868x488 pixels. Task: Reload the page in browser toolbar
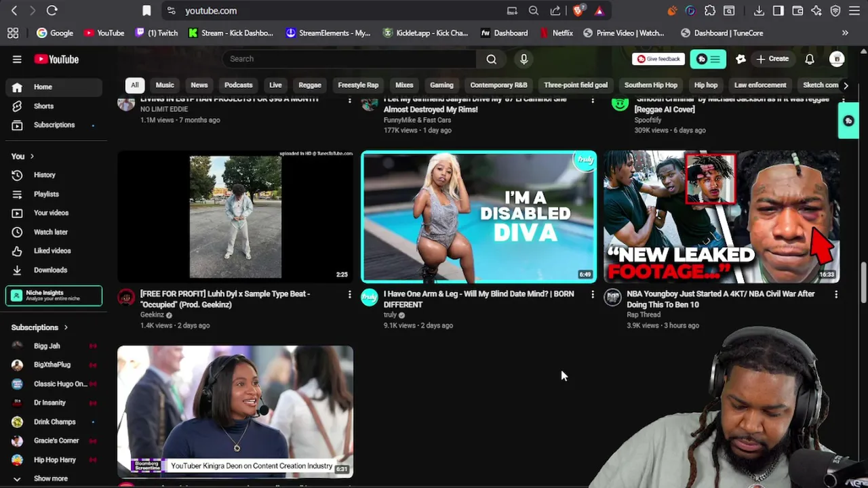(x=52, y=10)
